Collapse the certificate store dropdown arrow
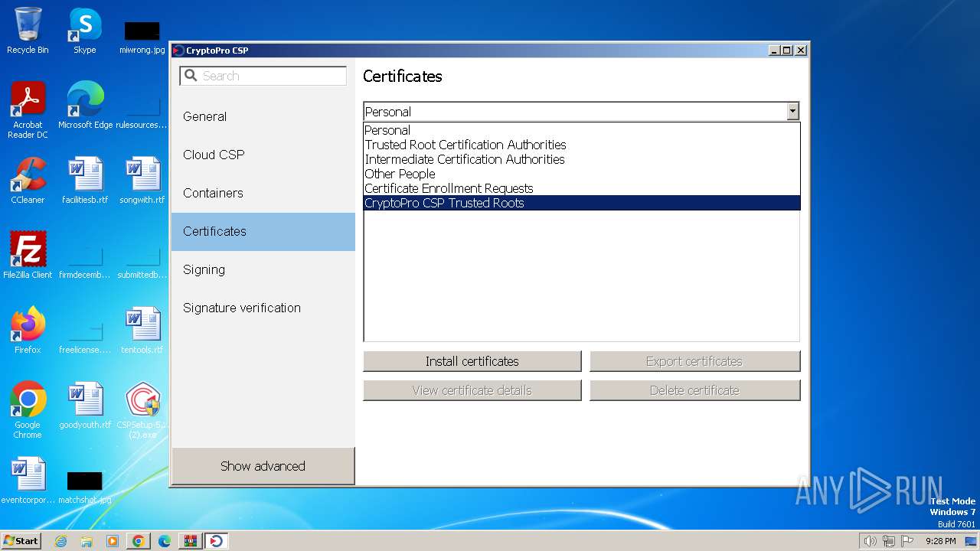980x551 pixels. [792, 112]
